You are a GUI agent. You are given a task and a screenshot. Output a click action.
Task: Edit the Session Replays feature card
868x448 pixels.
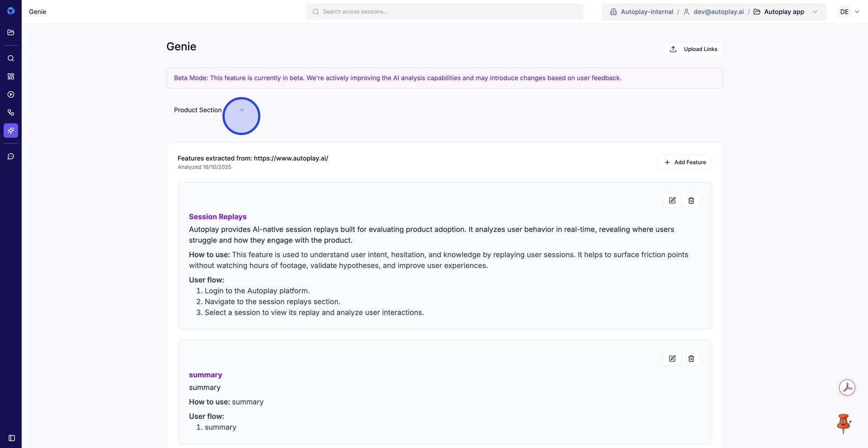[x=672, y=201]
